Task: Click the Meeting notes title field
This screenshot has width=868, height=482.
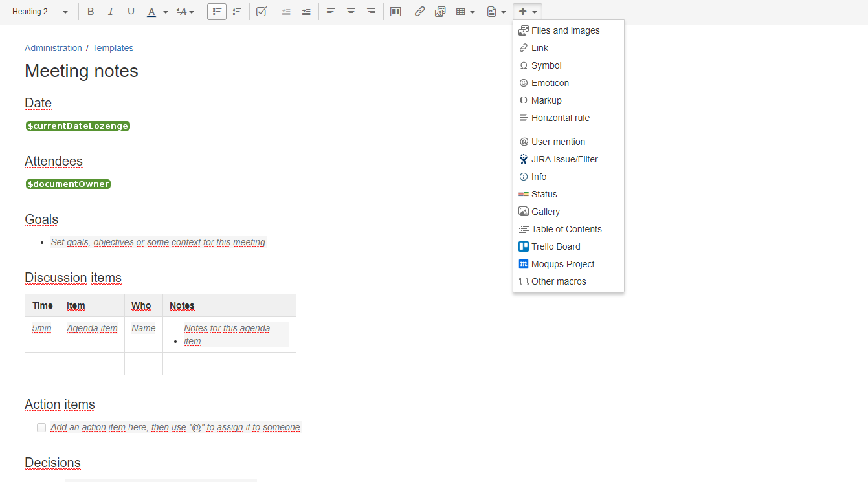Action: pyautogui.click(x=82, y=71)
